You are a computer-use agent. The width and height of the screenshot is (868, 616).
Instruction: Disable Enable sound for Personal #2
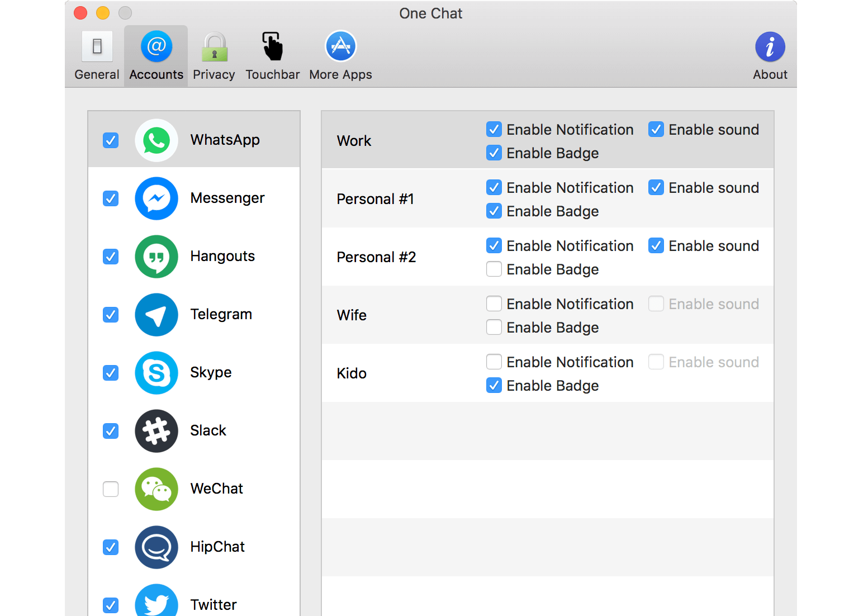coord(656,245)
